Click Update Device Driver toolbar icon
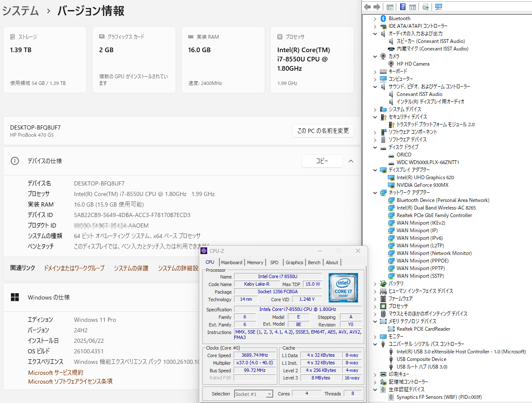The width and height of the screenshot is (532, 403). [x=426, y=7]
